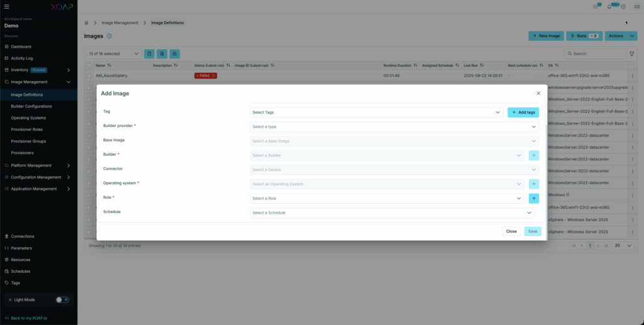The width and height of the screenshot is (644, 325).
Task: Open the Builder provider dropdown
Action: (x=394, y=126)
